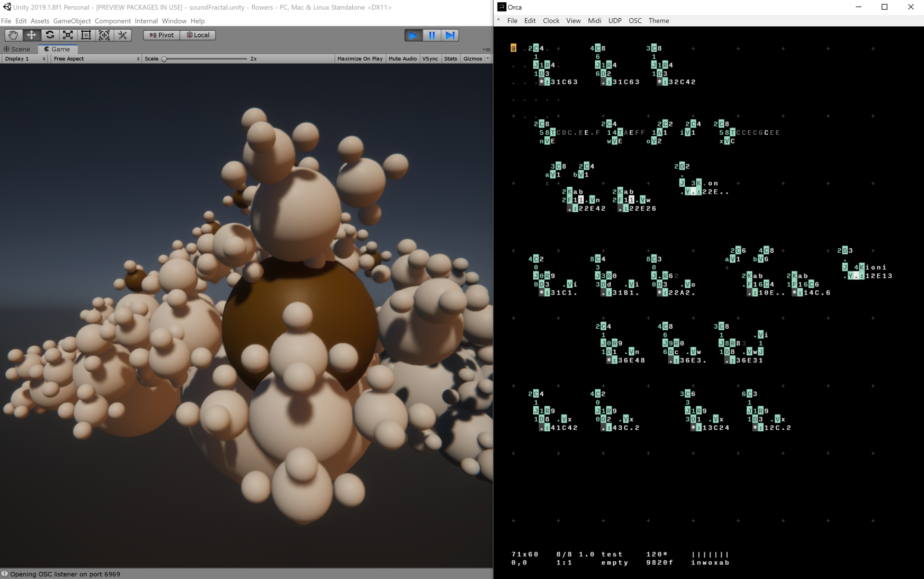Open Game tab context options menu
This screenshot has width=924, height=579.
pos(487,50)
